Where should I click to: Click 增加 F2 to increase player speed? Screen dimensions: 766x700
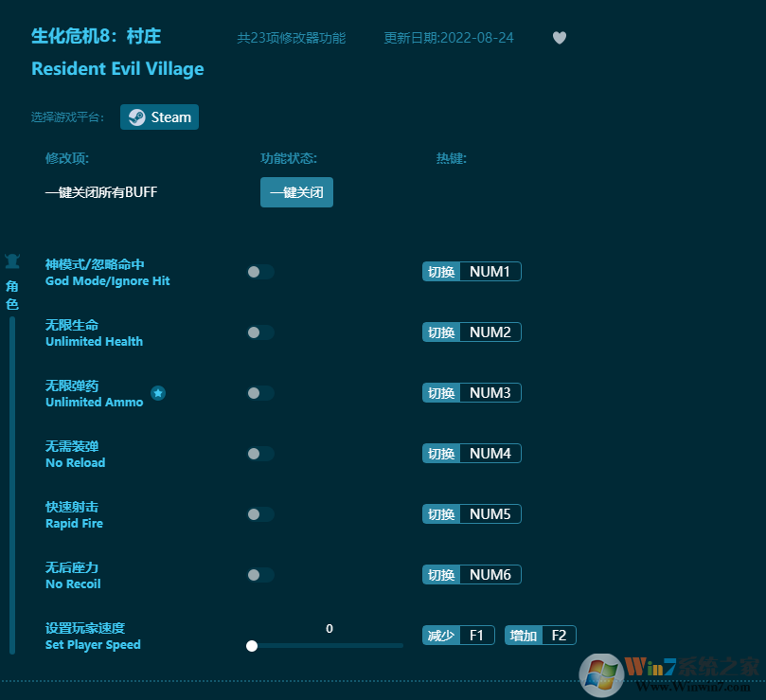pos(540,635)
